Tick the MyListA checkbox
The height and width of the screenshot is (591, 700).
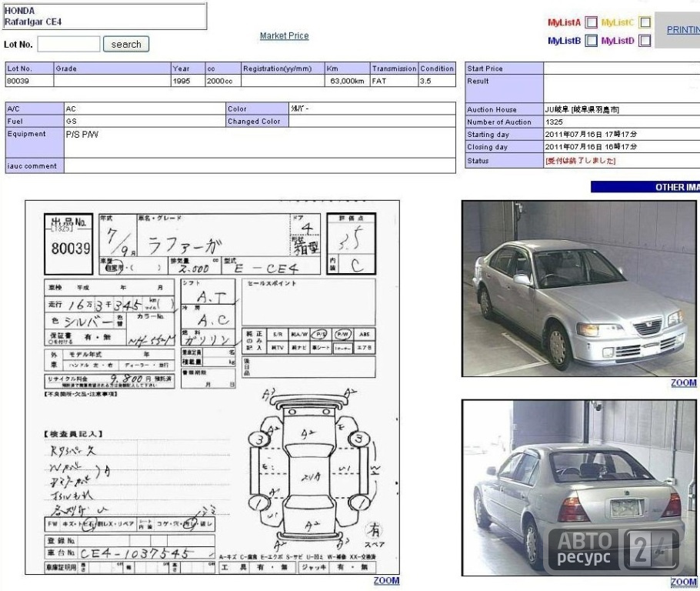coord(591,22)
